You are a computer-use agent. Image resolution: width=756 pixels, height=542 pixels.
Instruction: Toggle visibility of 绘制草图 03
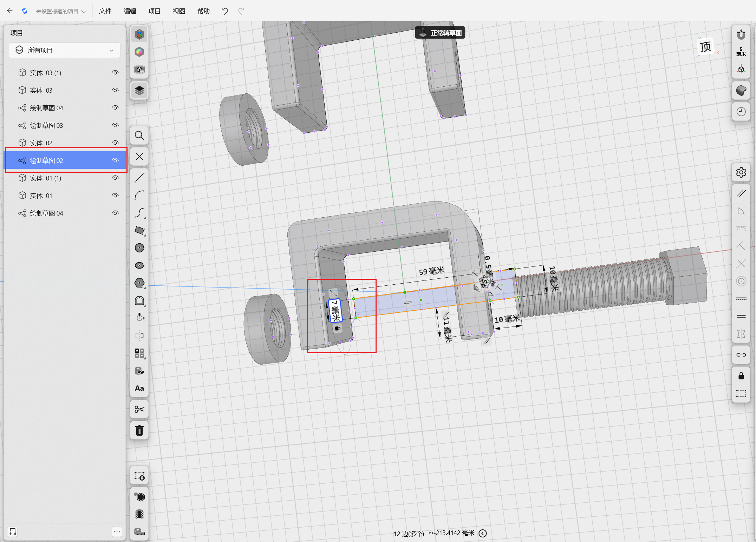(115, 125)
